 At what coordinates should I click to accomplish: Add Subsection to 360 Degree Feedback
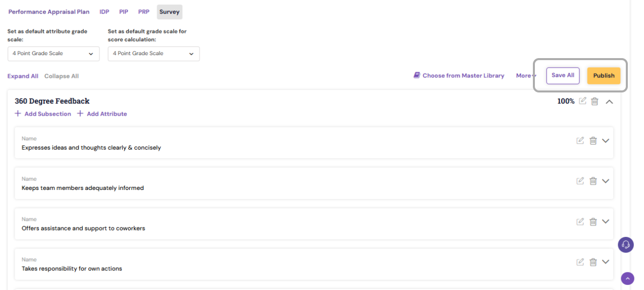pos(43,114)
